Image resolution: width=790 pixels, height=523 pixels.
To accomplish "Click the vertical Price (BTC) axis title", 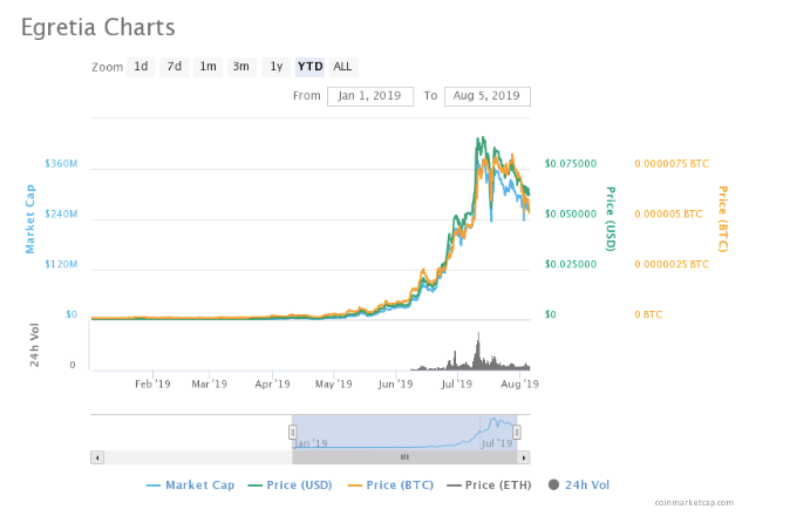I will 723,219.
